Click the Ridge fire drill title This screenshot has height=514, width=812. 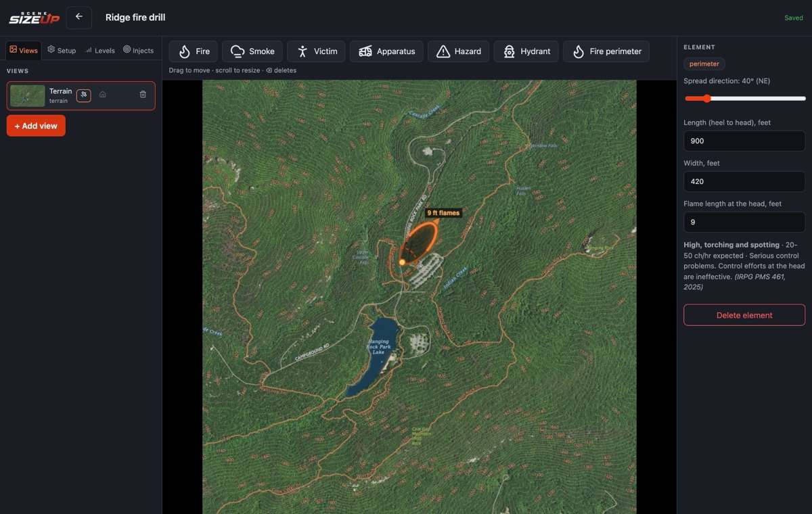pyautogui.click(x=135, y=17)
